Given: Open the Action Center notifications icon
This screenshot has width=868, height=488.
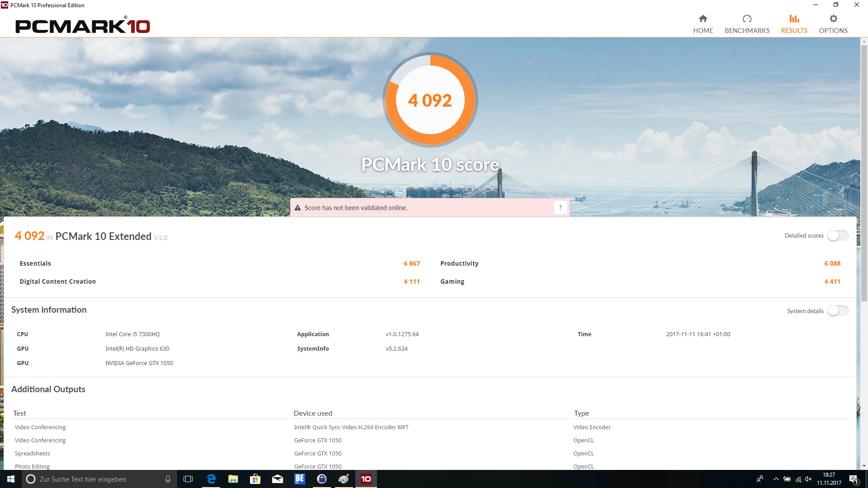Looking at the screenshot, I should click(853, 479).
